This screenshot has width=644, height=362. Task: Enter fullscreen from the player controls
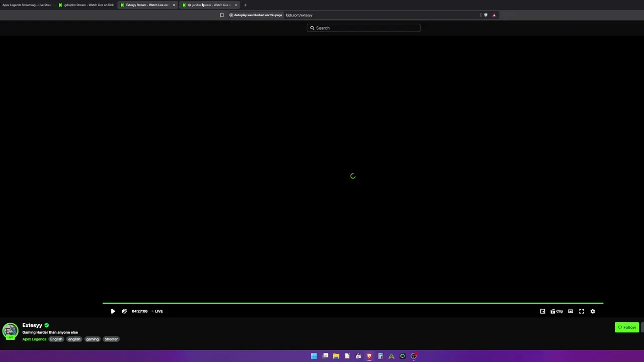pyautogui.click(x=582, y=311)
